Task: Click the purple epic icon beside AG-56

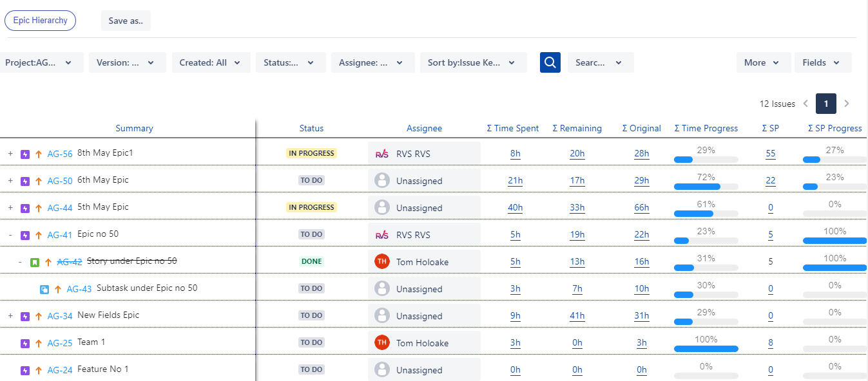Action: click(x=24, y=153)
